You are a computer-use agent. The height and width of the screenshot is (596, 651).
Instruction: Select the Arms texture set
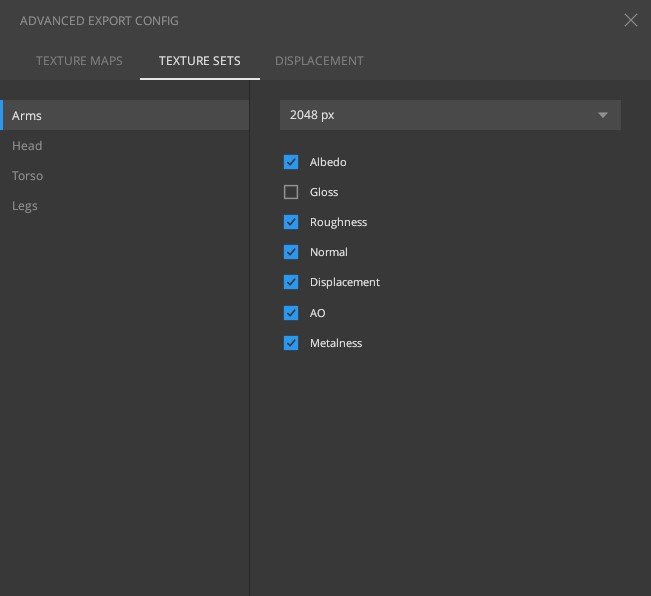[x=27, y=116]
